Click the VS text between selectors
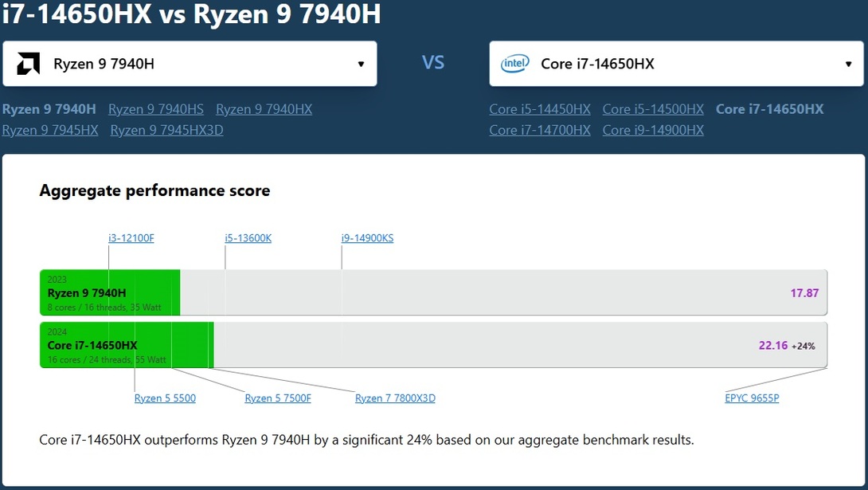The height and width of the screenshot is (490, 868). click(433, 63)
